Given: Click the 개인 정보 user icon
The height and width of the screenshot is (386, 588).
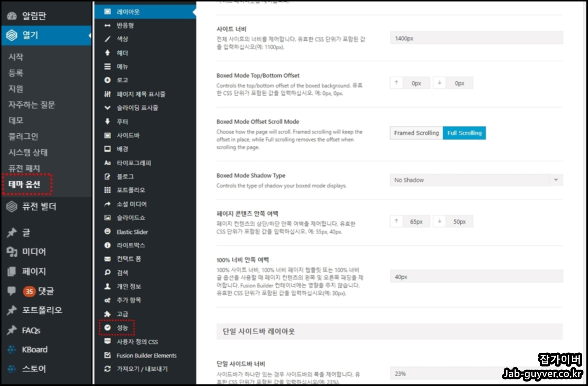Looking at the screenshot, I should click(107, 286).
